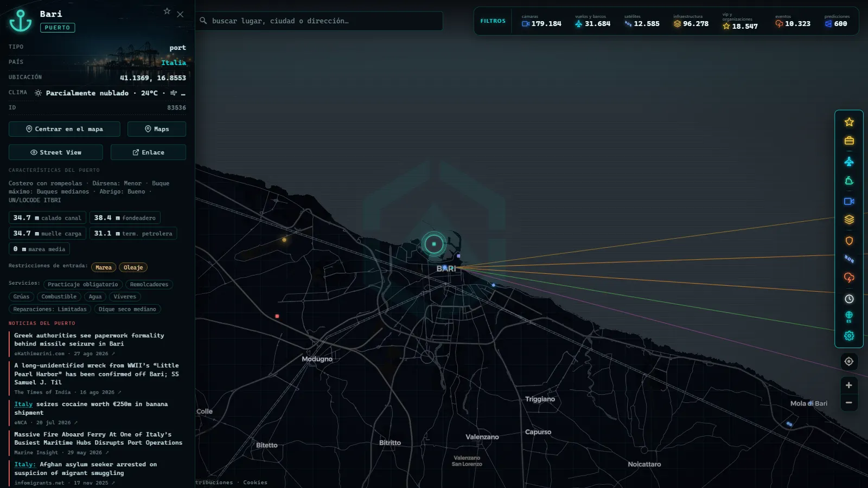
Task: Toggle the cámaras 179.184 filter
Action: click(x=541, y=21)
